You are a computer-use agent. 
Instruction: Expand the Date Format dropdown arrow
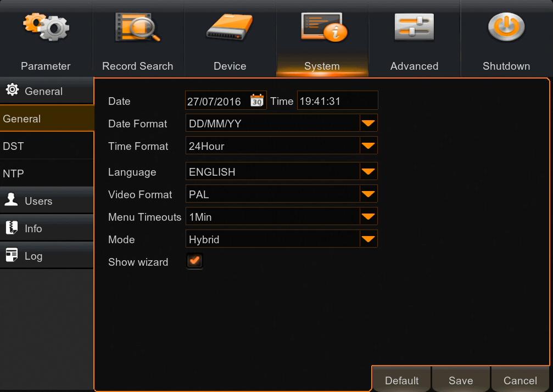coord(368,123)
